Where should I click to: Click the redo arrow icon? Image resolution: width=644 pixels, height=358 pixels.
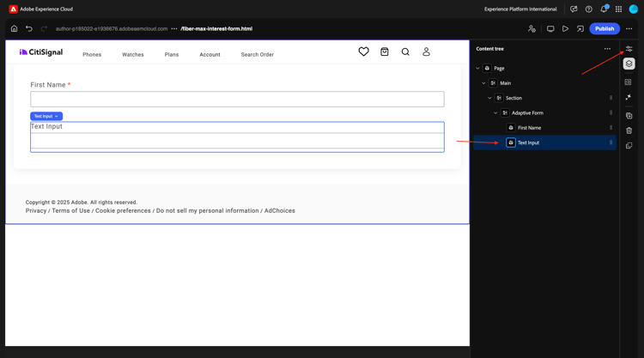44,28
